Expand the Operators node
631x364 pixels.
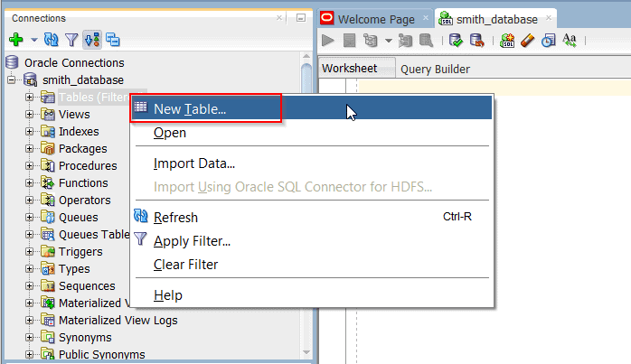pyautogui.click(x=29, y=200)
